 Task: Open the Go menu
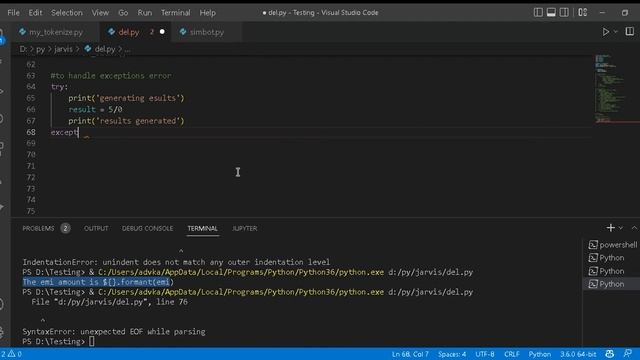(x=123, y=13)
